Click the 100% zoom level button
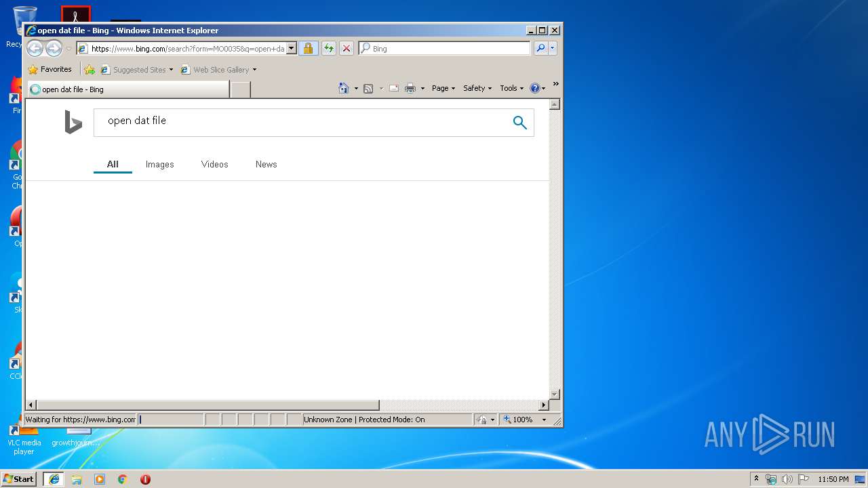868x488 pixels. click(518, 420)
